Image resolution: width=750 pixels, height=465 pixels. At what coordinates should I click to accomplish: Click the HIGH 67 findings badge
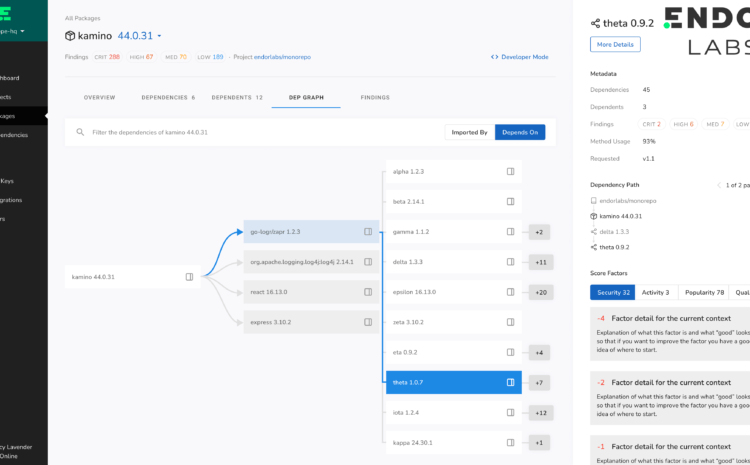[142, 57]
